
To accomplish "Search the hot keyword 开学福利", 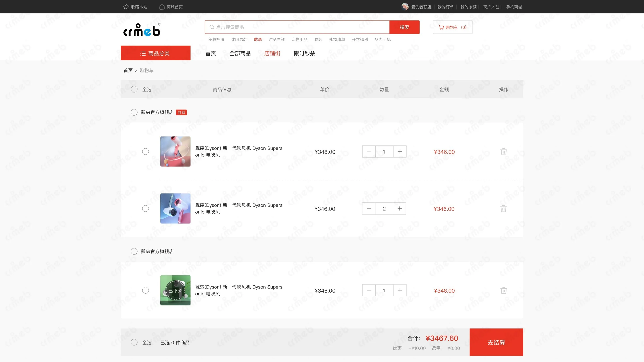I will pyautogui.click(x=360, y=40).
